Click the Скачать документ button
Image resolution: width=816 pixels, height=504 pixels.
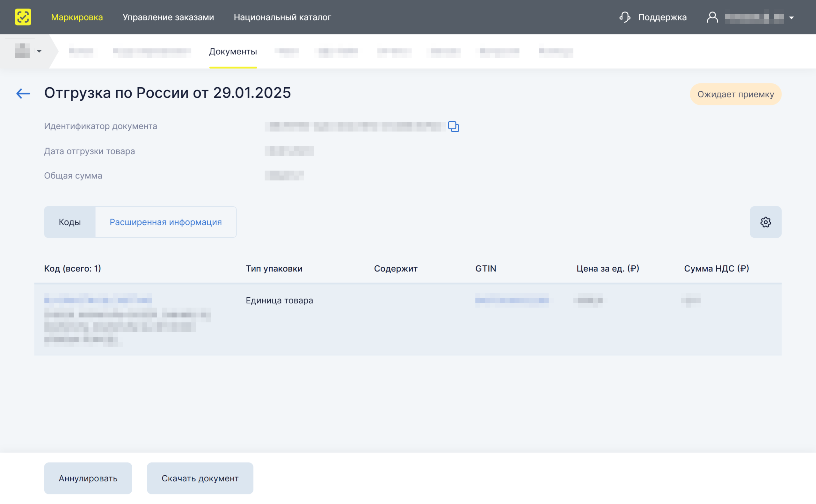click(x=200, y=478)
